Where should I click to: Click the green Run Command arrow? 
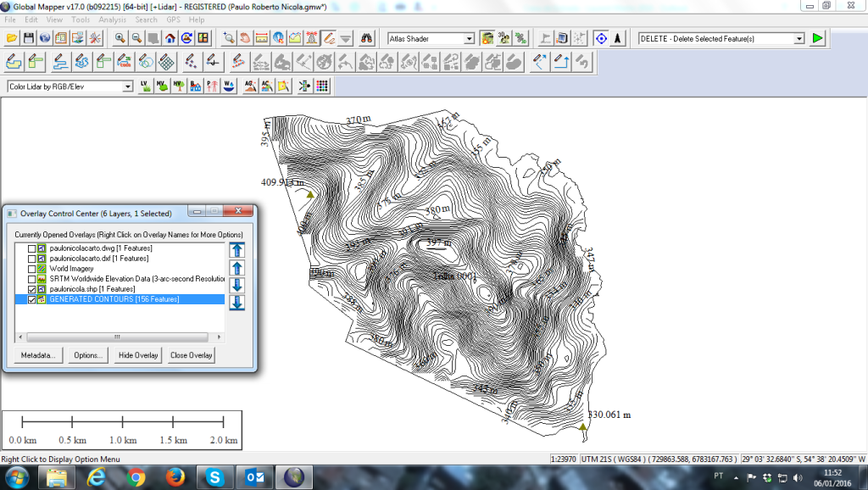817,38
